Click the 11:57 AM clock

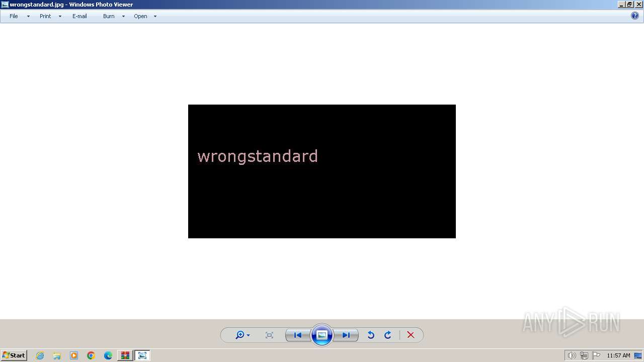(618, 355)
